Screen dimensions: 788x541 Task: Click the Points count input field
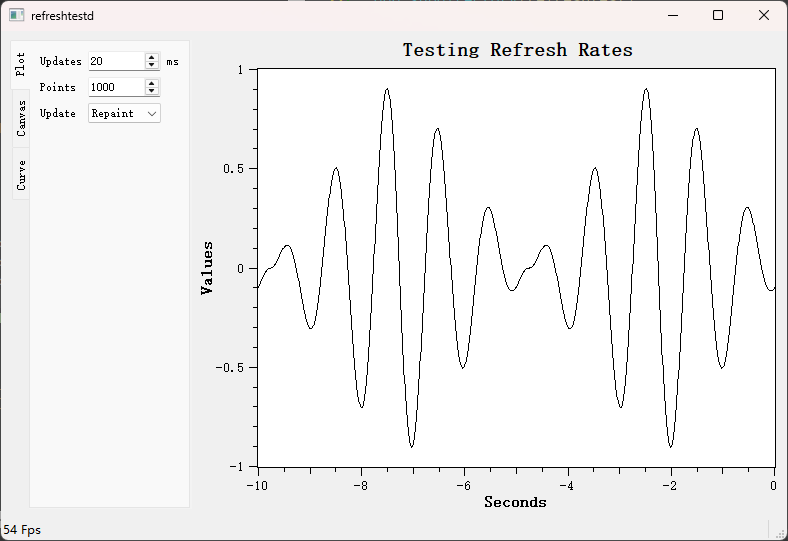[117, 87]
